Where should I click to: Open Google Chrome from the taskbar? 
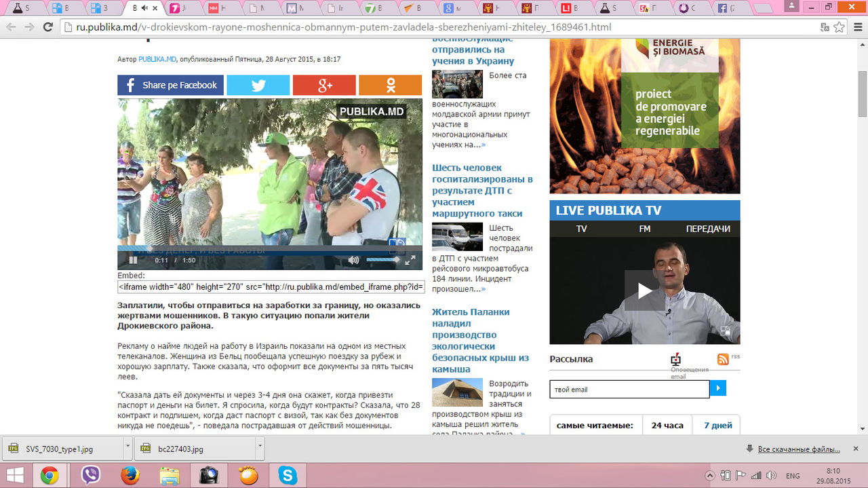(x=49, y=476)
